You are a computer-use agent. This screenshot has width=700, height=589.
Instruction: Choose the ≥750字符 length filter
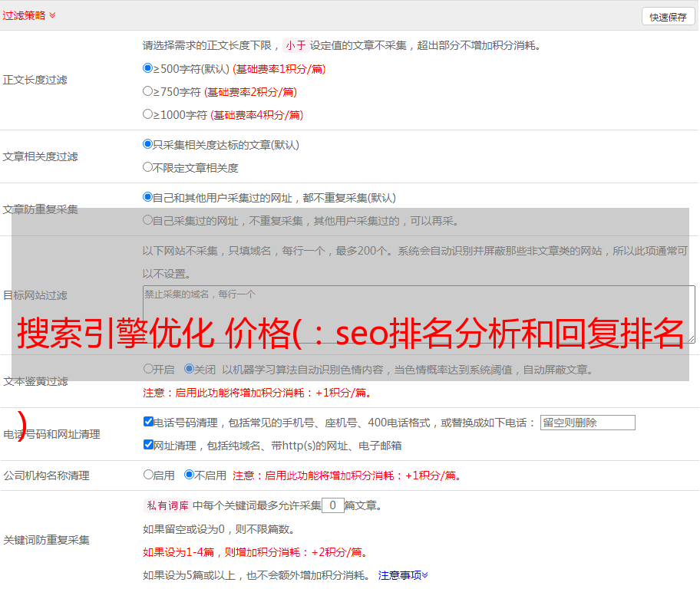(x=148, y=91)
